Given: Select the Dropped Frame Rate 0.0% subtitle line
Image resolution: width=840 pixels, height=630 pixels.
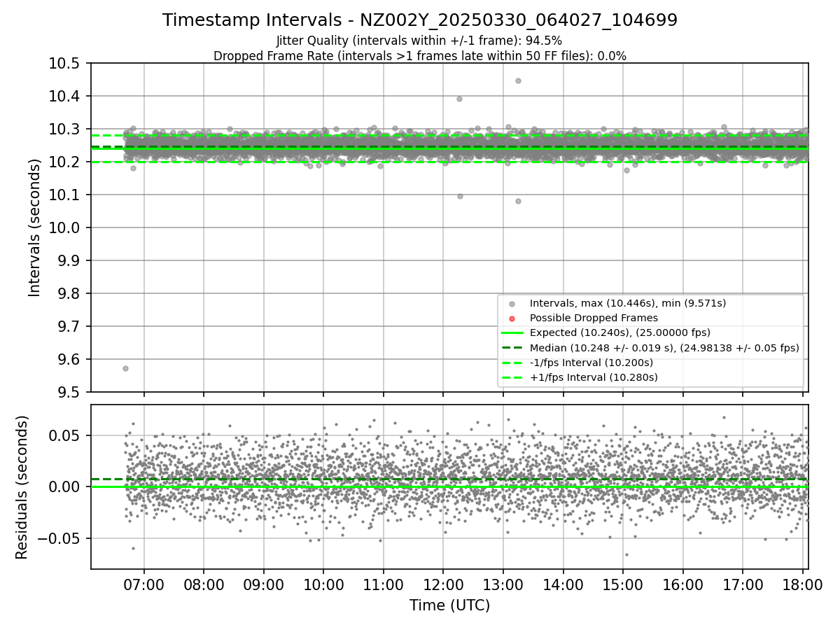Looking at the screenshot, I should (420, 56).
